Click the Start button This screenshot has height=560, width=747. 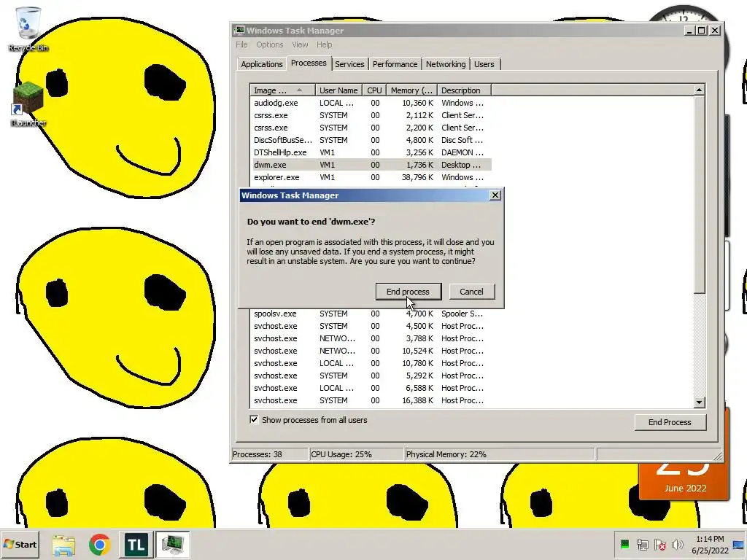point(20,544)
